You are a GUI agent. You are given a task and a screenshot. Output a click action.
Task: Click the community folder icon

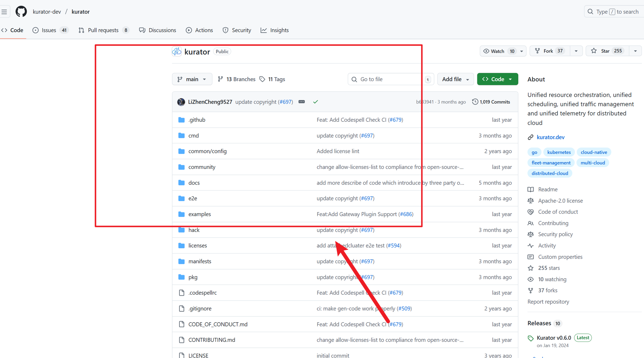click(181, 167)
